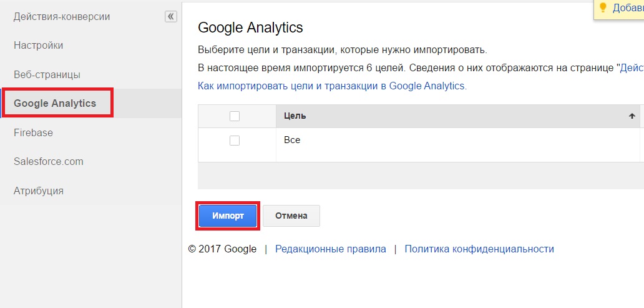Click the blue Импорт button

tap(228, 216)
